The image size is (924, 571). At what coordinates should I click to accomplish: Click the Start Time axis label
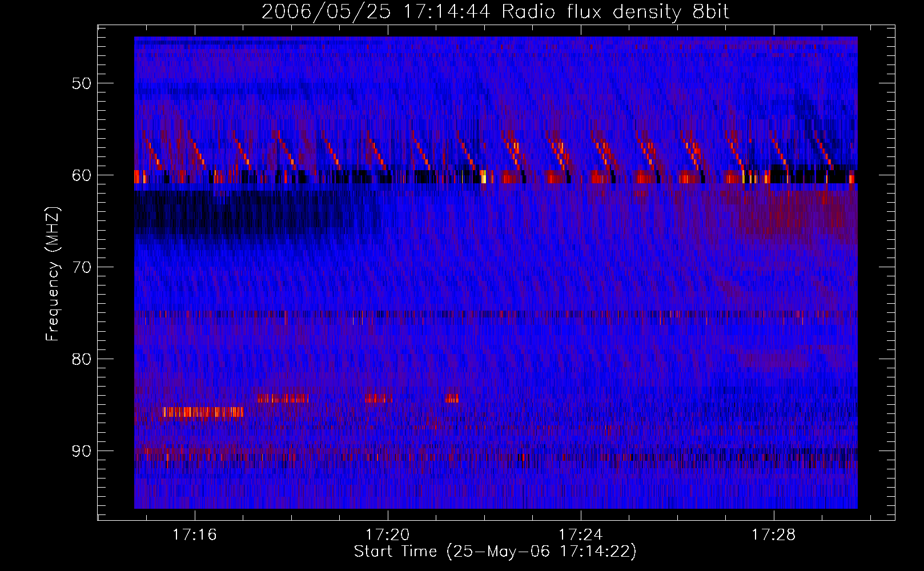495,552
